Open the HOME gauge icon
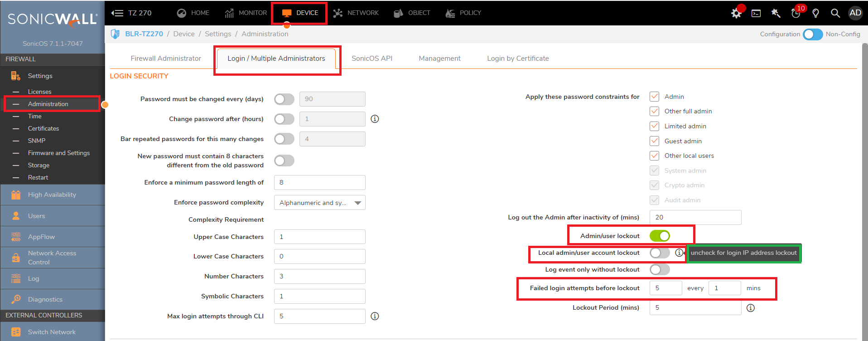 click(x=182, y=13)
